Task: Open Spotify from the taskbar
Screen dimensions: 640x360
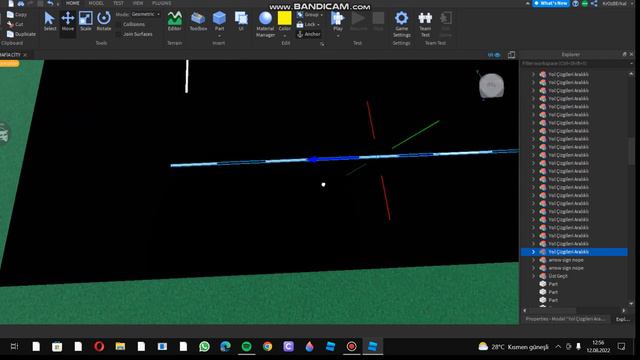Action: click(247, 347)
